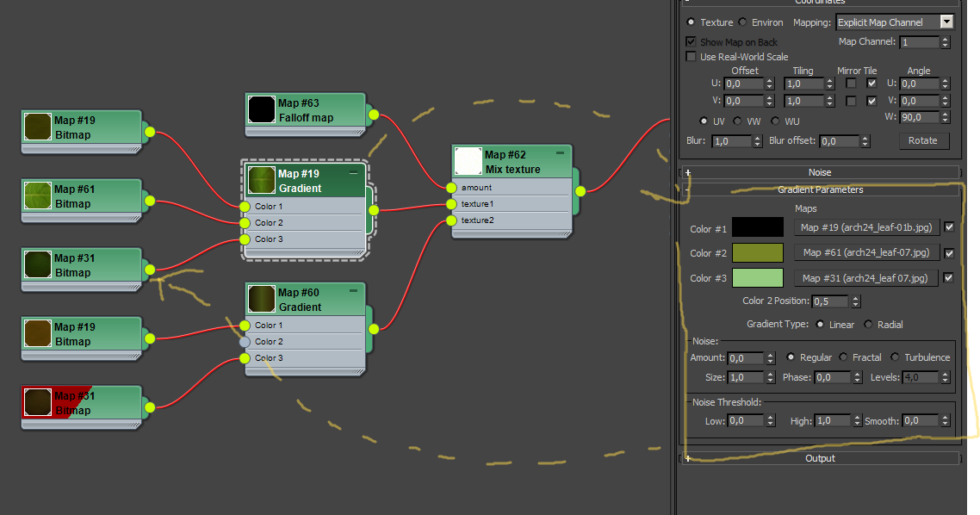Select Fractal noise option

pos(843,357)
